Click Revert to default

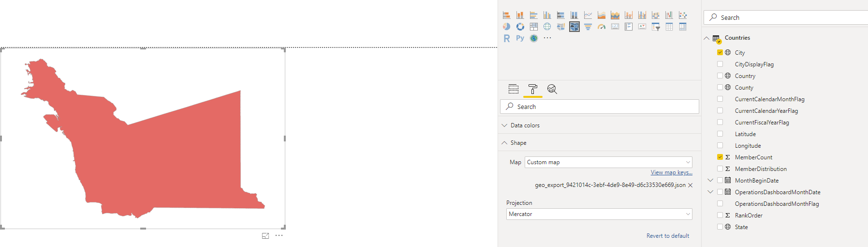tap(668, 236)
